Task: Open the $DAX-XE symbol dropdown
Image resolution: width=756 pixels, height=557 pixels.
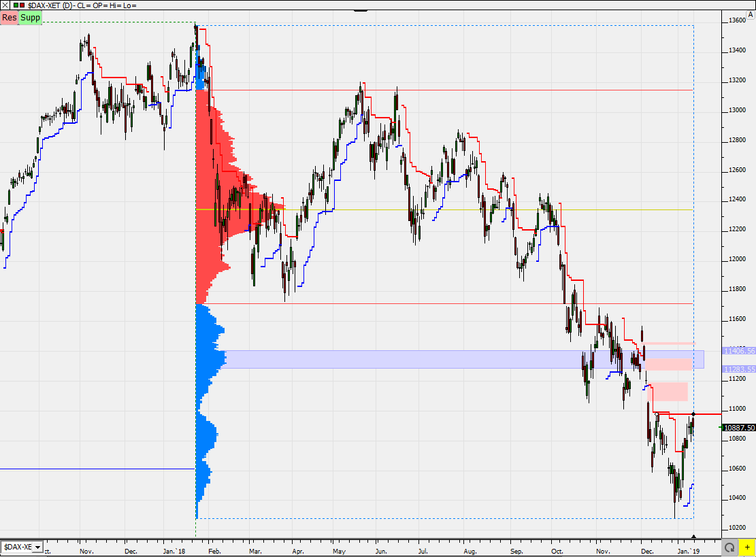Action: coord(22,547)
